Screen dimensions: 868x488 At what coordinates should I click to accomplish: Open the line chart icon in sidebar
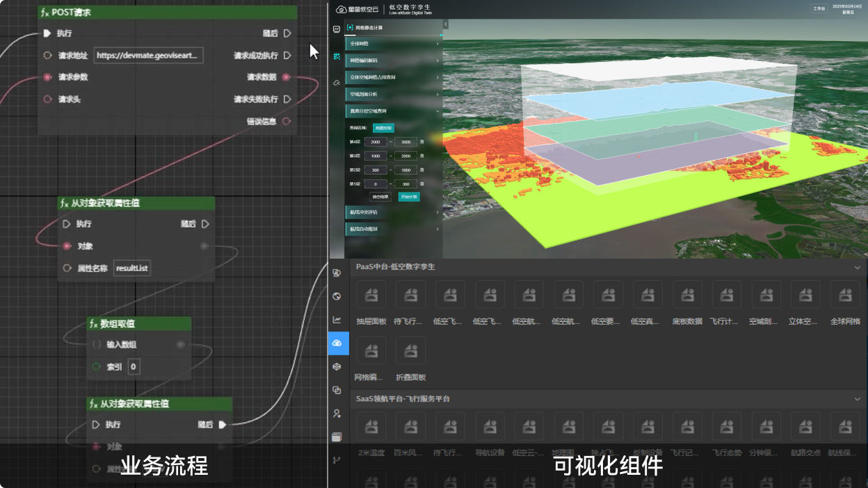click(x=337, y=320)
